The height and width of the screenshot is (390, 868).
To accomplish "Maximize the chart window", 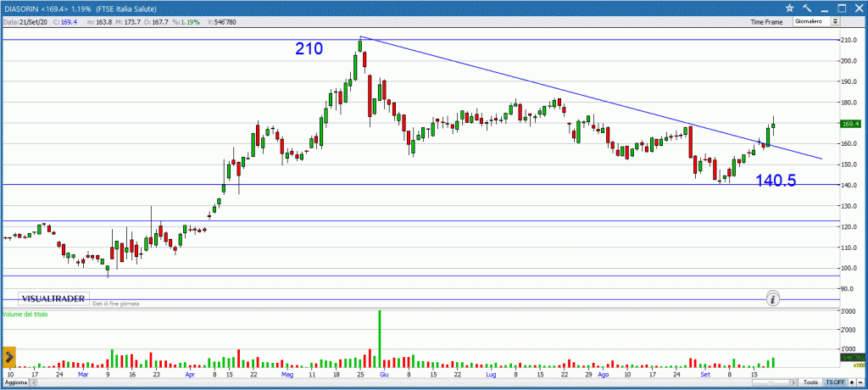I will 842,8.
